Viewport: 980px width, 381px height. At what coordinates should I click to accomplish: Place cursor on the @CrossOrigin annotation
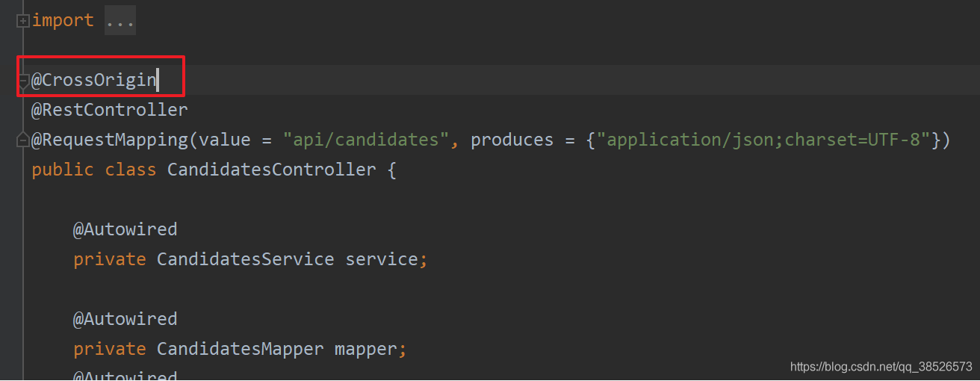(94, 80)
